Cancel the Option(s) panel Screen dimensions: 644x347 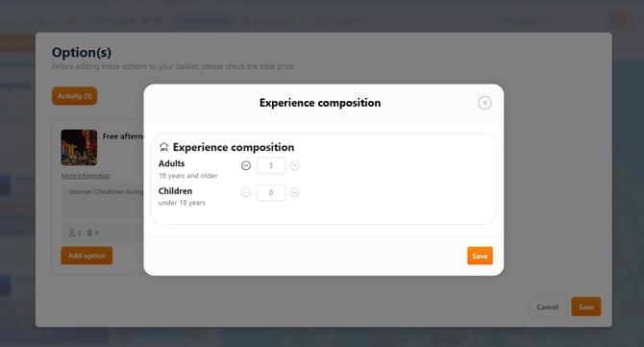point(548,307)
